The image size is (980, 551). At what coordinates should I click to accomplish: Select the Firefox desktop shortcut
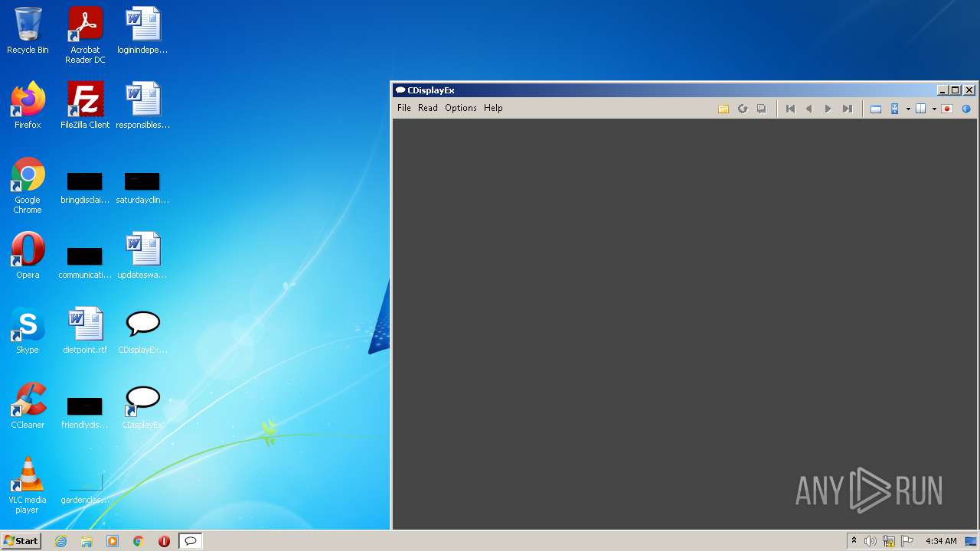tap(28, 106)
